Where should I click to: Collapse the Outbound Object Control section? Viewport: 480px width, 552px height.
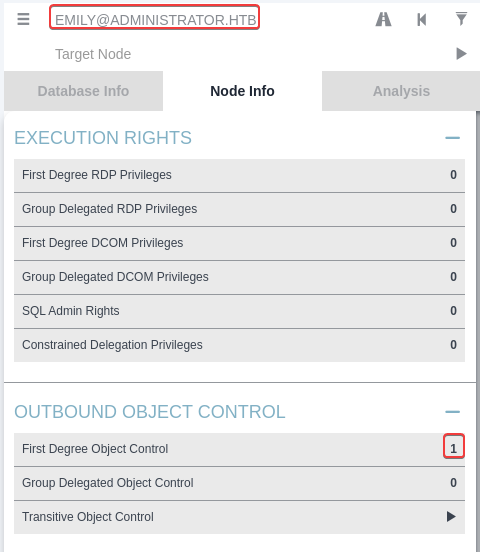tap(453, 412)
